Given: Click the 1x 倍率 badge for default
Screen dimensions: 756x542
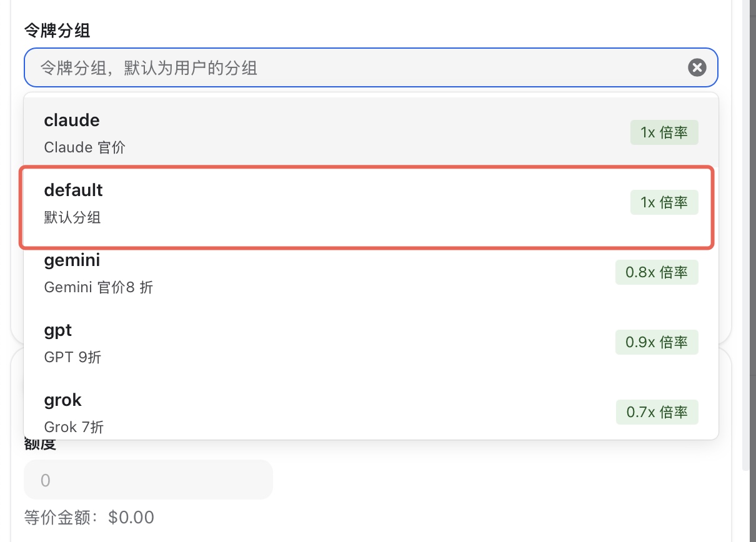Looking at the screenshot, I should click(x=664, y=202).
